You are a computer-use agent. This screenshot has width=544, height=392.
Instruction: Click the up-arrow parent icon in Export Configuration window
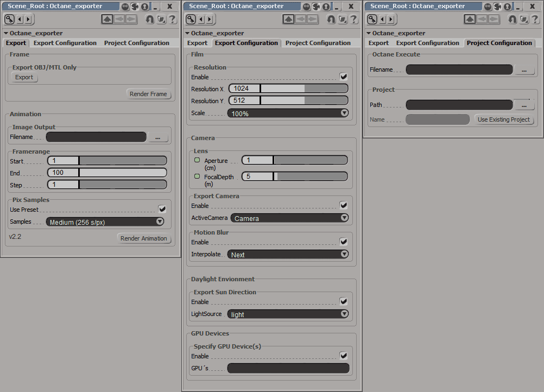(288, 19)
